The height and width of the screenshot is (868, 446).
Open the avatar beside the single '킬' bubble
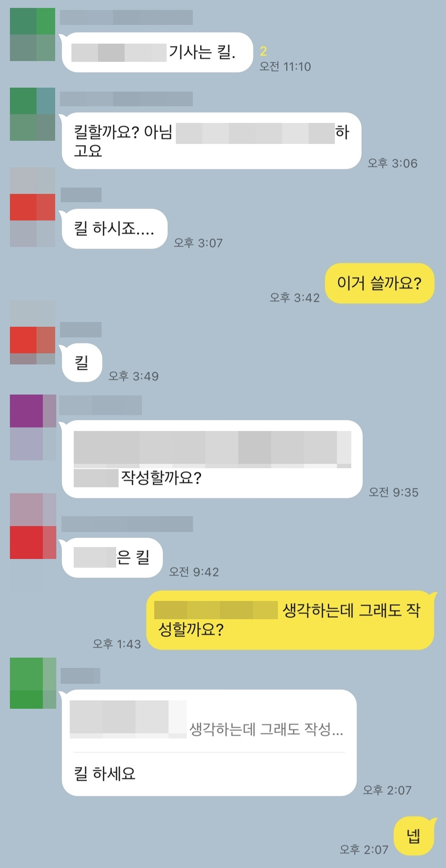(x=33, y=333)
